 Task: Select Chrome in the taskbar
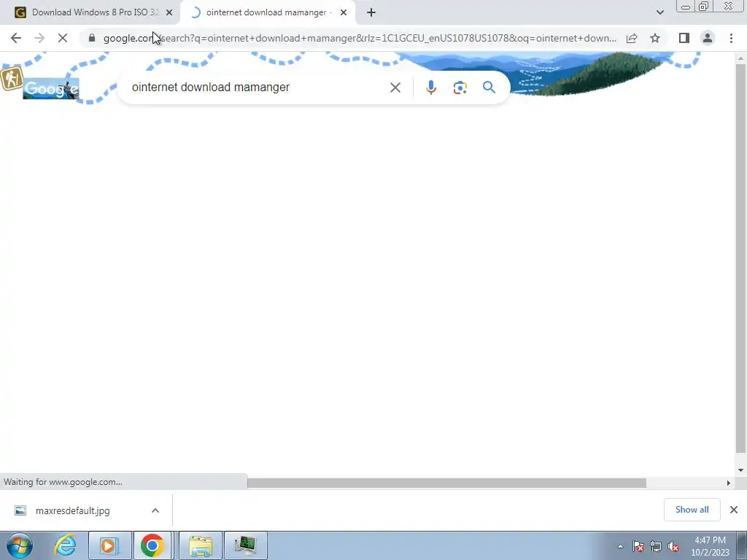coord(152,545)
